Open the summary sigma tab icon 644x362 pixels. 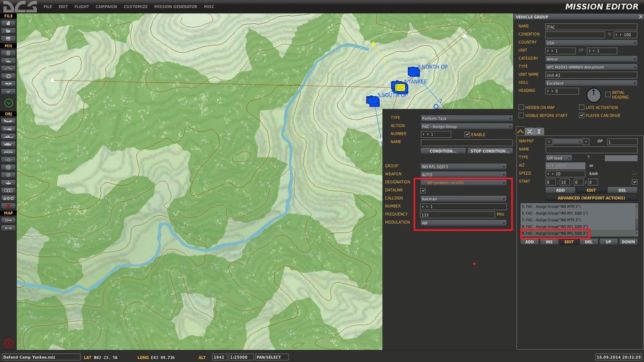coord(539,131)
